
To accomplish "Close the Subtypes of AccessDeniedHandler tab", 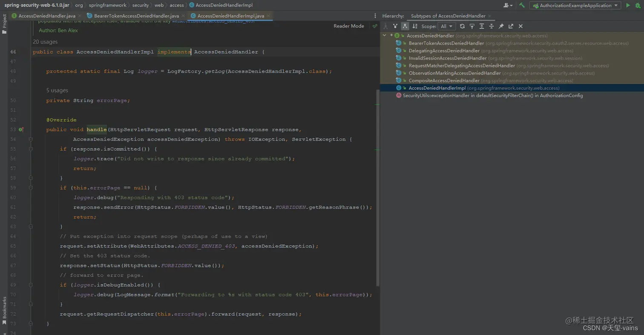I will coord(489,16).
